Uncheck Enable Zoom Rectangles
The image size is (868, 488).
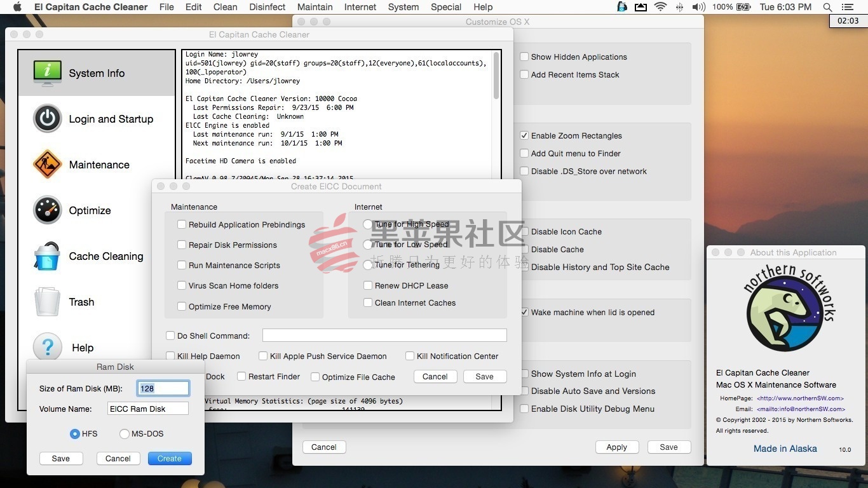click(524, 135)
